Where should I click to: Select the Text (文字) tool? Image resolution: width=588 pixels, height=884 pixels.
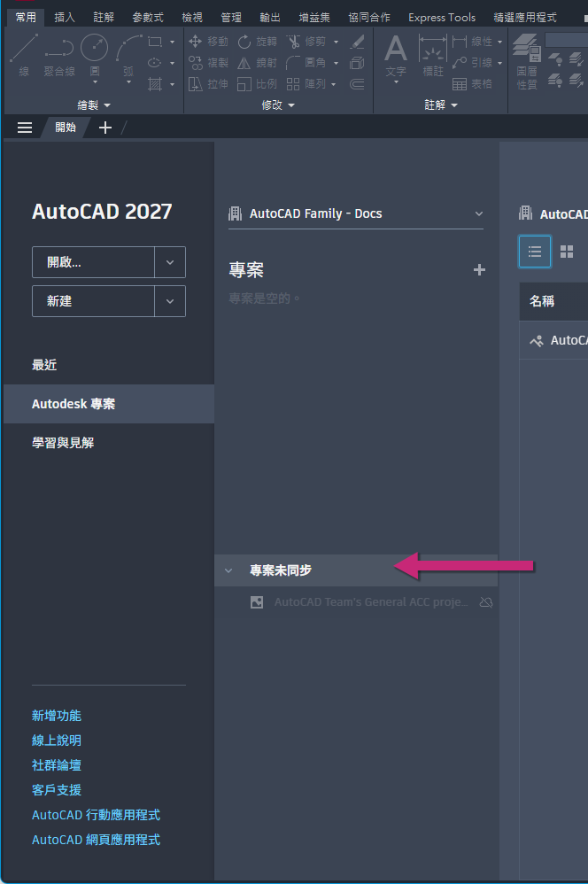(396, 57)
